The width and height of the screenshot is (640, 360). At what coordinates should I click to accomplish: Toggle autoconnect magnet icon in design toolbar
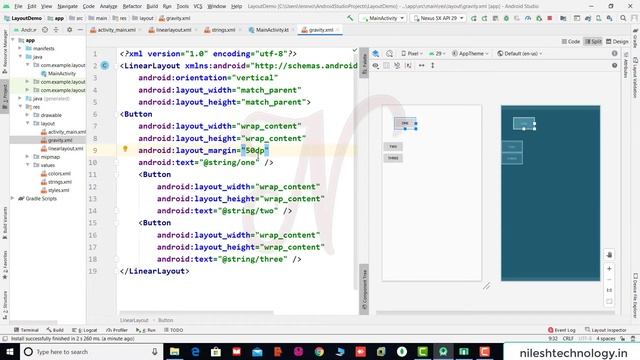397,65
